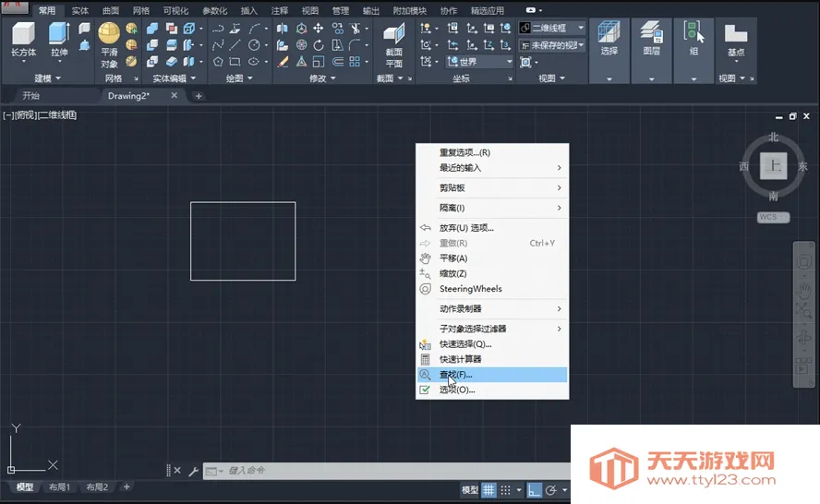This screenshot has height=504, width=820.
Task: Switch to the 布局2 layout tab
Action: coord(97,486)
